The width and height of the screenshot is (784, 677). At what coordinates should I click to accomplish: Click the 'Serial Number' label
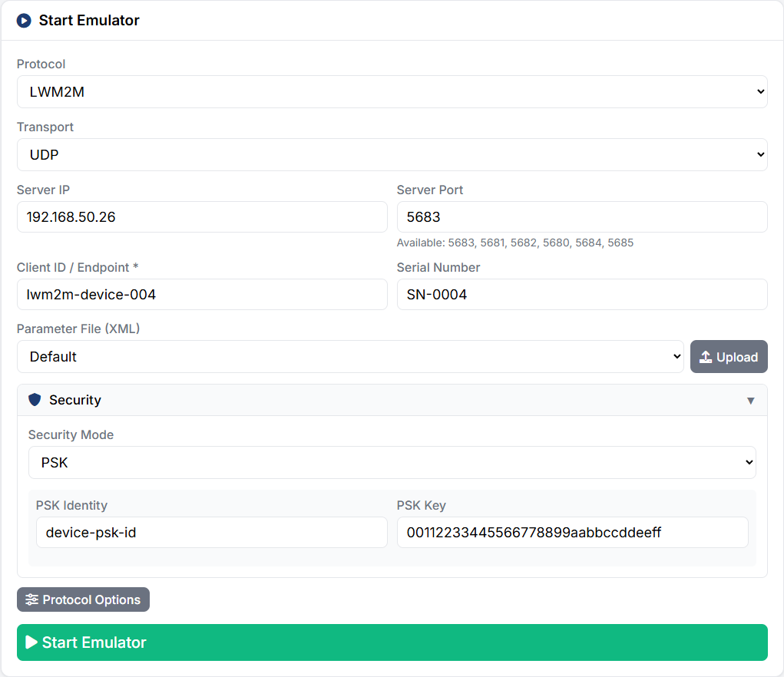click(x=438, y=267)
